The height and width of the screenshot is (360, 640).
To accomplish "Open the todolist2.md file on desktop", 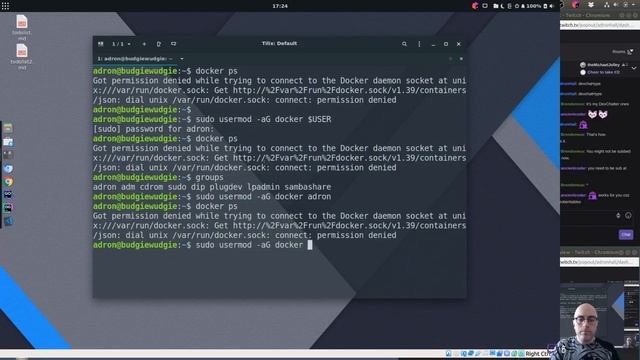I will point(22,56).
